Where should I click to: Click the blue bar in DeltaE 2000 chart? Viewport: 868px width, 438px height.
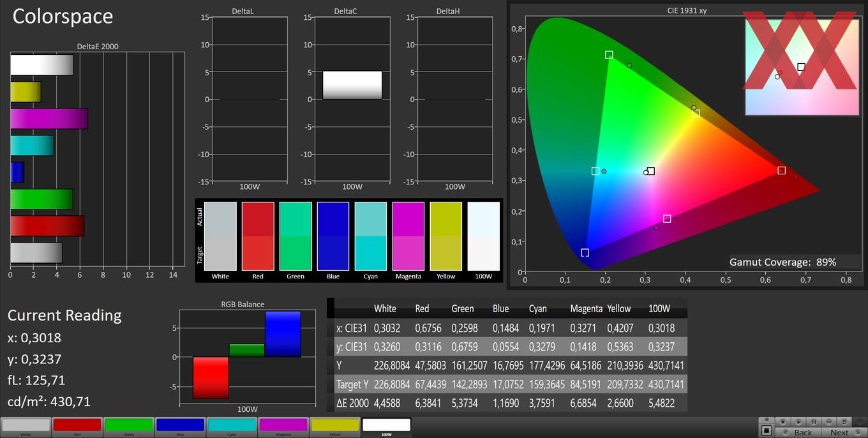click(x=17, y=172)
